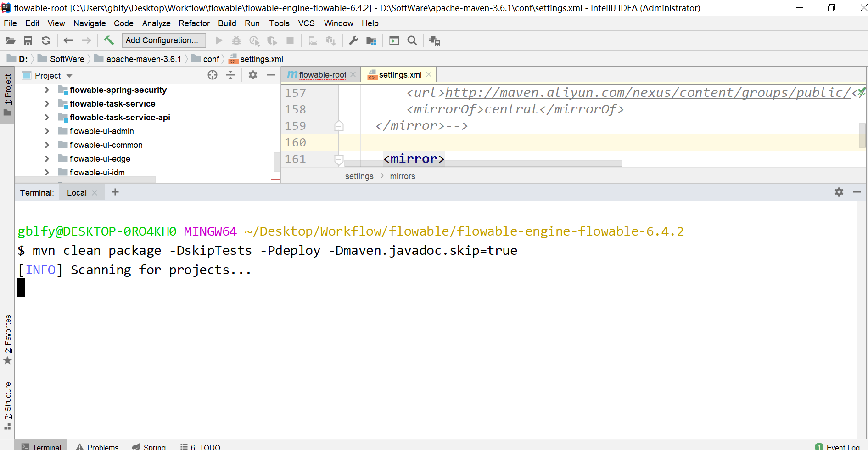Close the Local terminal tab

95,193
